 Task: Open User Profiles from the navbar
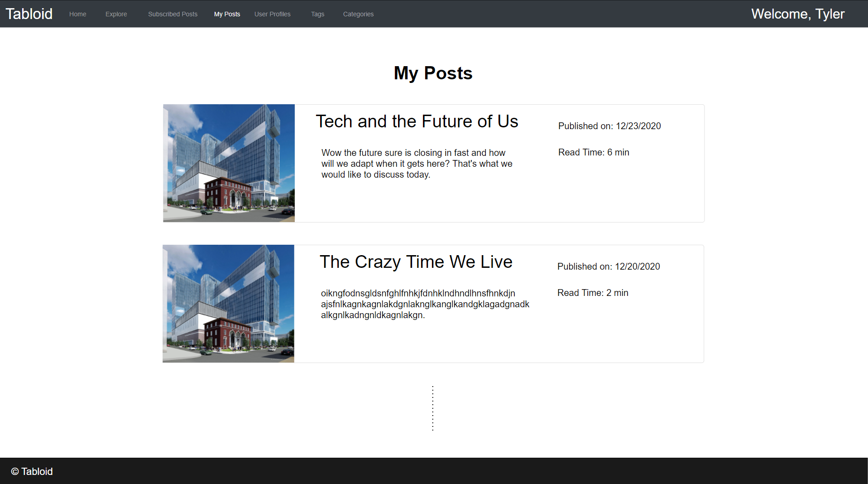pyautogui.click(x=272, y=14)
